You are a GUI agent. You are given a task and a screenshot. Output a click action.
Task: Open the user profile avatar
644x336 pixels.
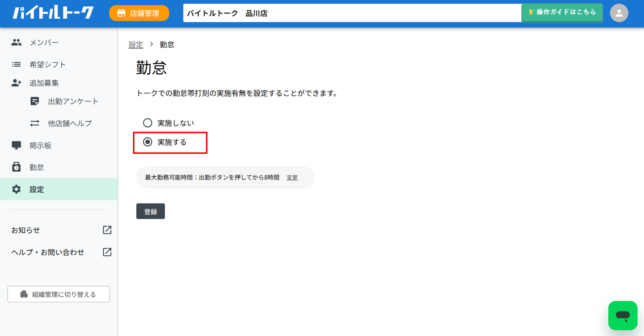click(619, 13)
